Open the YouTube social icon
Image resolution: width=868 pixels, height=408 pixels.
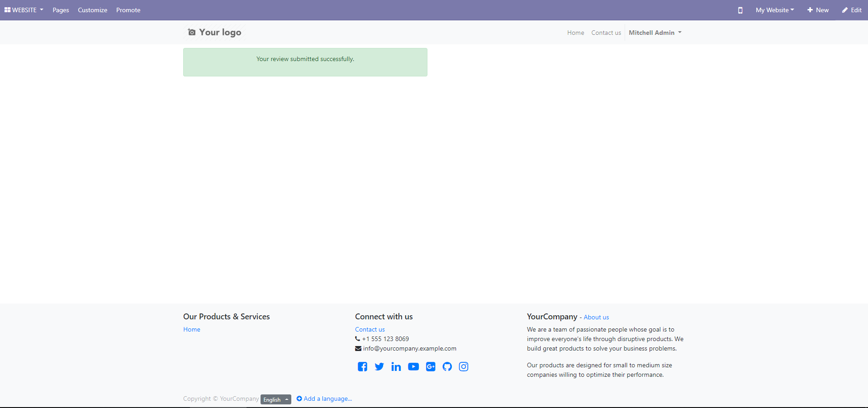click(x=413, y=366)
